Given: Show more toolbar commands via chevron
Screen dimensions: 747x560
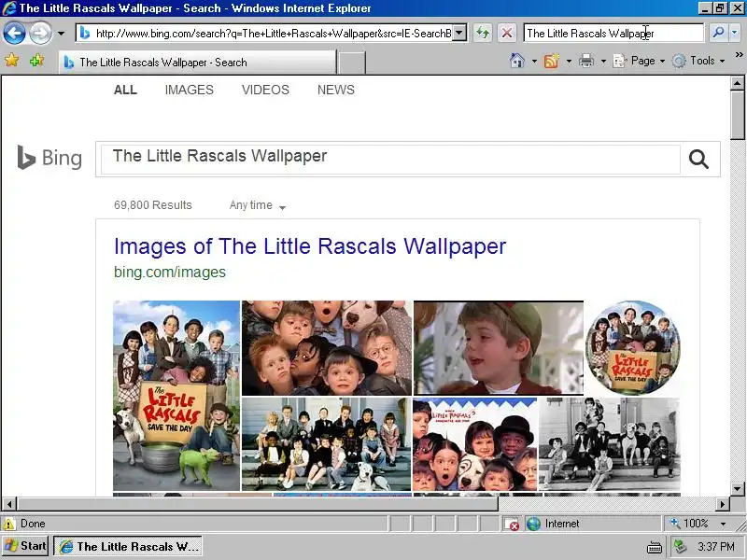Looking at the screenshot, I should 739,55.
